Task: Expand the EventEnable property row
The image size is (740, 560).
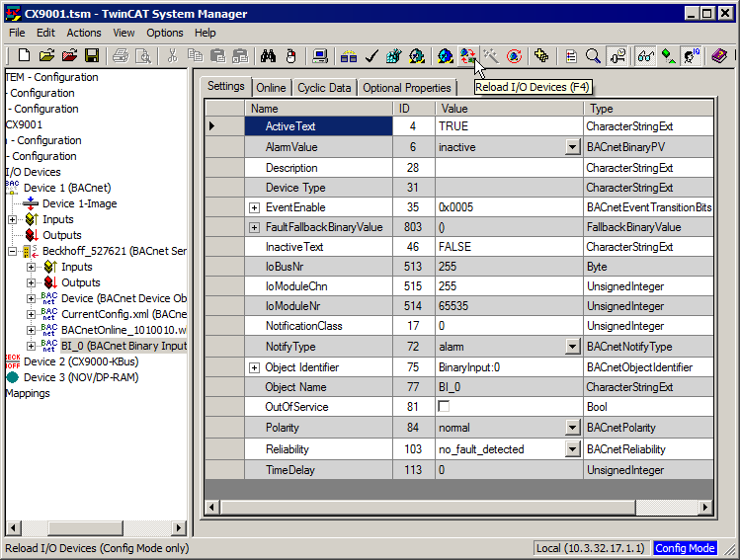Action: pyautogui.click(x=254, y=207)
